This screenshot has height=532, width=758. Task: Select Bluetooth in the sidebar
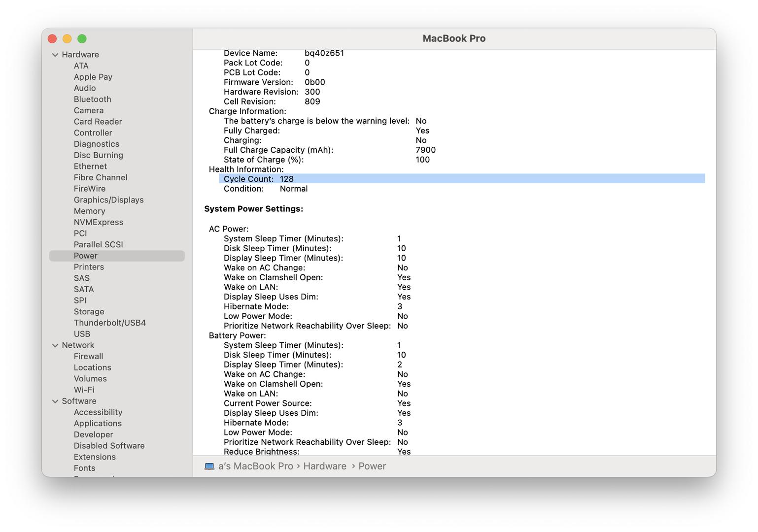coord(92,100)
